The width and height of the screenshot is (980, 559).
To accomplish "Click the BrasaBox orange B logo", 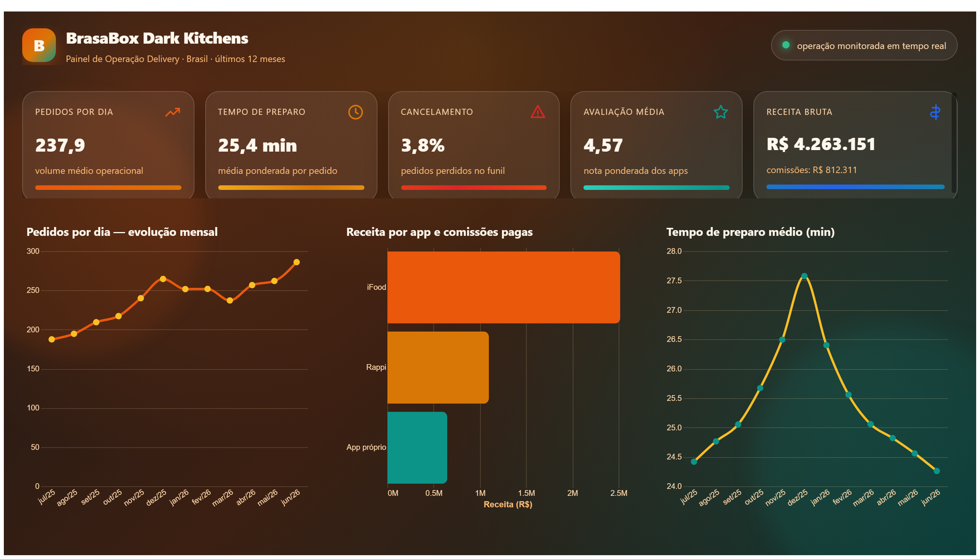I will pos(39,45).
